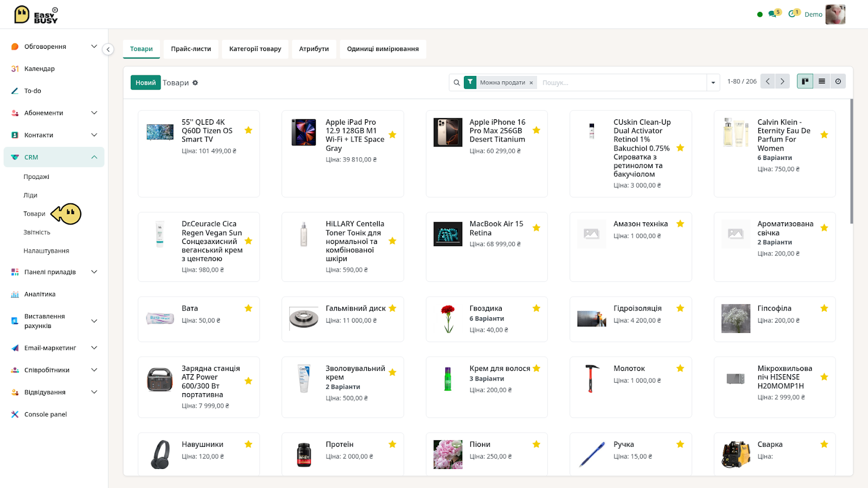This screenshot has height=488, width=868.
Task: Toggle favorite star on Calvin Klein Eternity
Action: [x=824, y=134]
